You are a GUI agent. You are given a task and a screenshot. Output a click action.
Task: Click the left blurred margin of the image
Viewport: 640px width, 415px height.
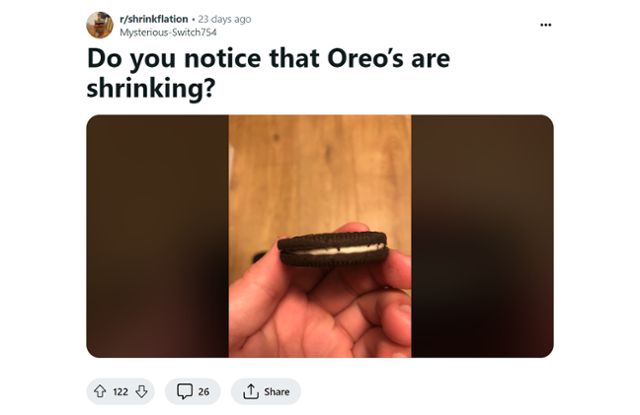coord(157,236)
